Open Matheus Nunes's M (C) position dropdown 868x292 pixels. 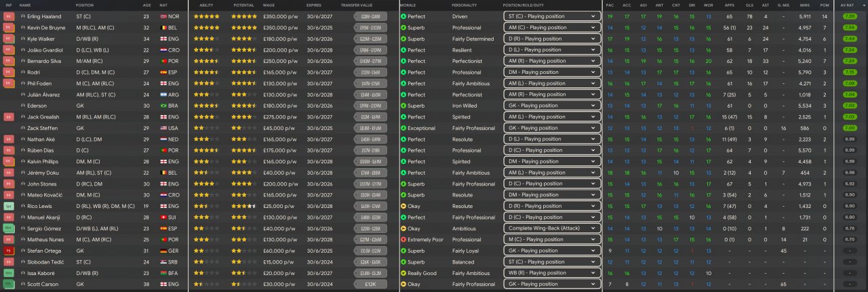[x=552, y=239]
